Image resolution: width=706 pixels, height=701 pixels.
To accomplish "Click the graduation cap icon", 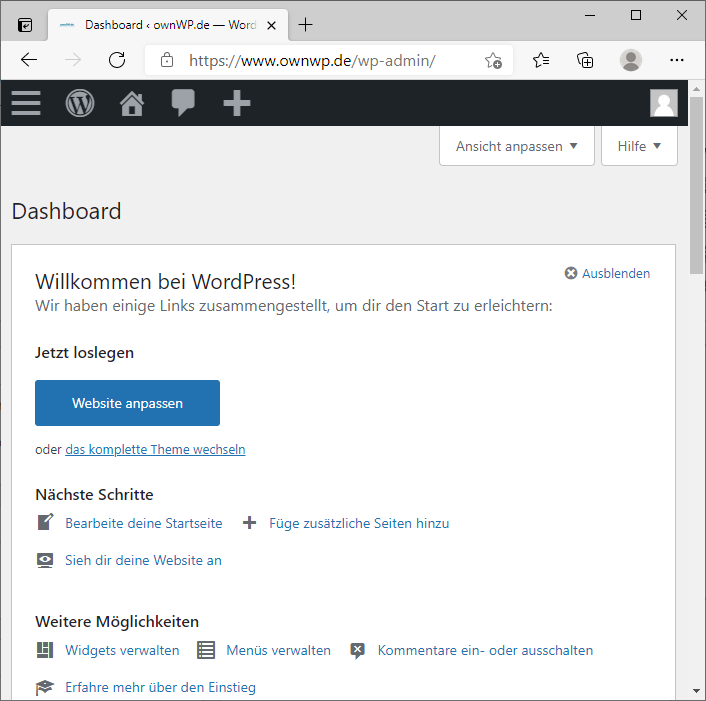I will (45, 687).
